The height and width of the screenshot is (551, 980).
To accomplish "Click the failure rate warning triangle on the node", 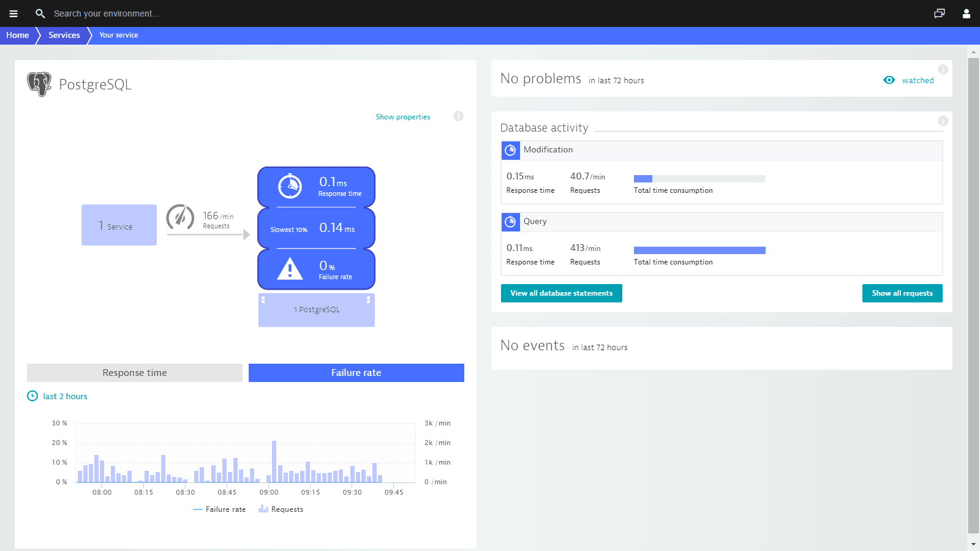I will [291, 268].
